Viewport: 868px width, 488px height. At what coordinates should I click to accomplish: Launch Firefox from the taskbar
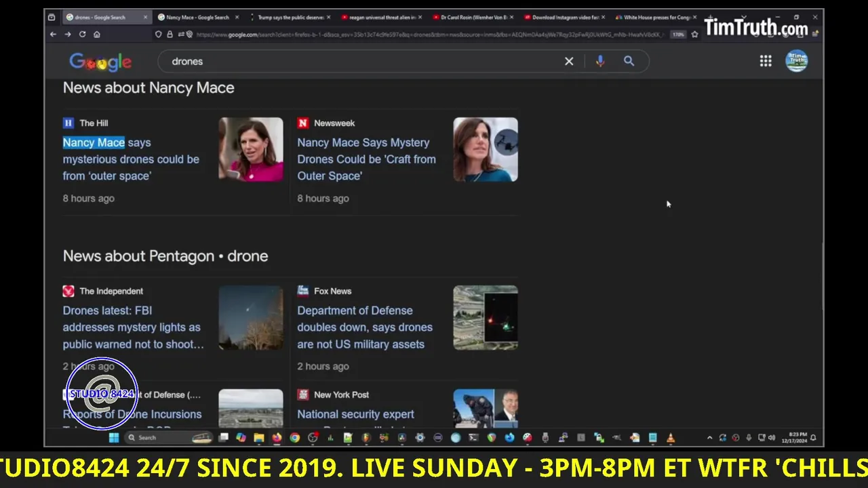click(277, 438)
